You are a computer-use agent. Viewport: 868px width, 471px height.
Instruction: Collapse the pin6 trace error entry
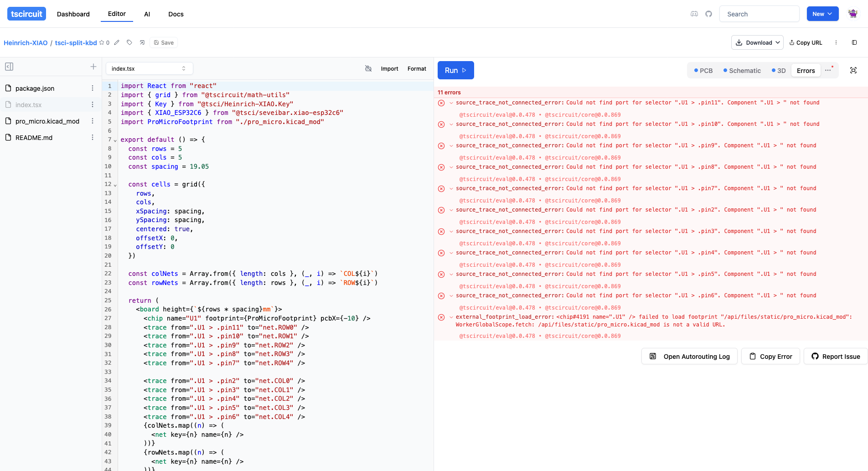tap(451, 295)
